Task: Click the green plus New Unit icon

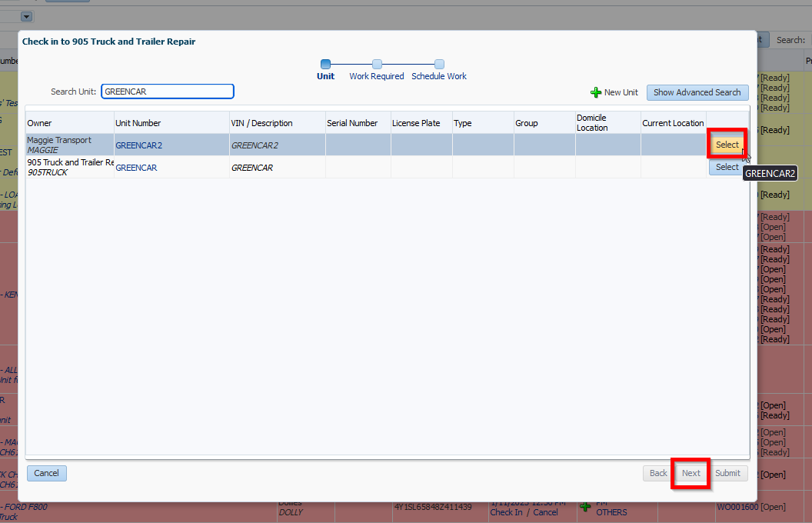Action: point(595,93)
